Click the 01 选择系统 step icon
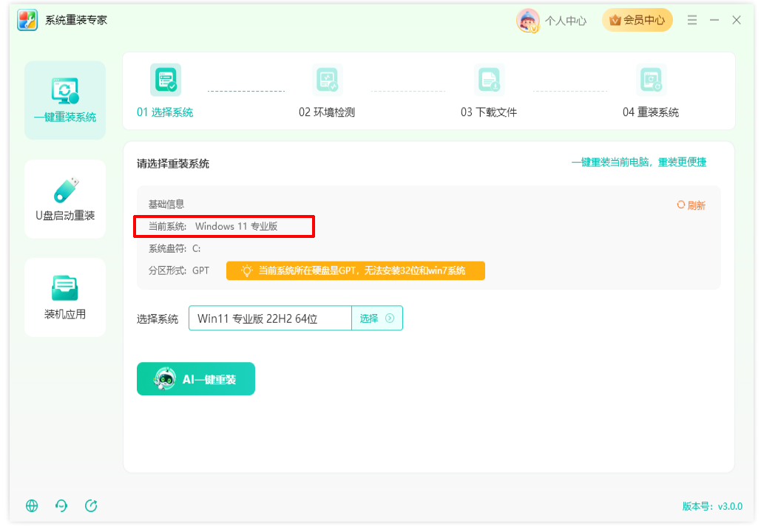The image size is (761, 532). (x=166, y=80)
